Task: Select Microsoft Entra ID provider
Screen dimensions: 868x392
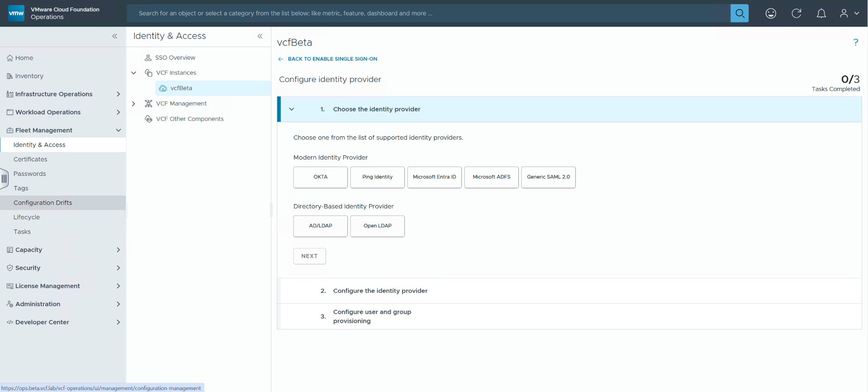Action: 435,177
